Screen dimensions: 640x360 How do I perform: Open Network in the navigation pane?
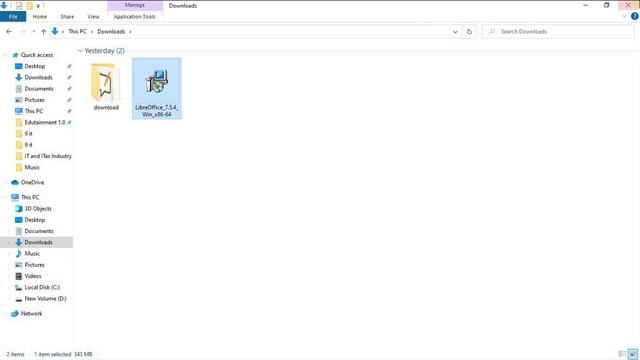pyautogui.click(x=31, y=313)
